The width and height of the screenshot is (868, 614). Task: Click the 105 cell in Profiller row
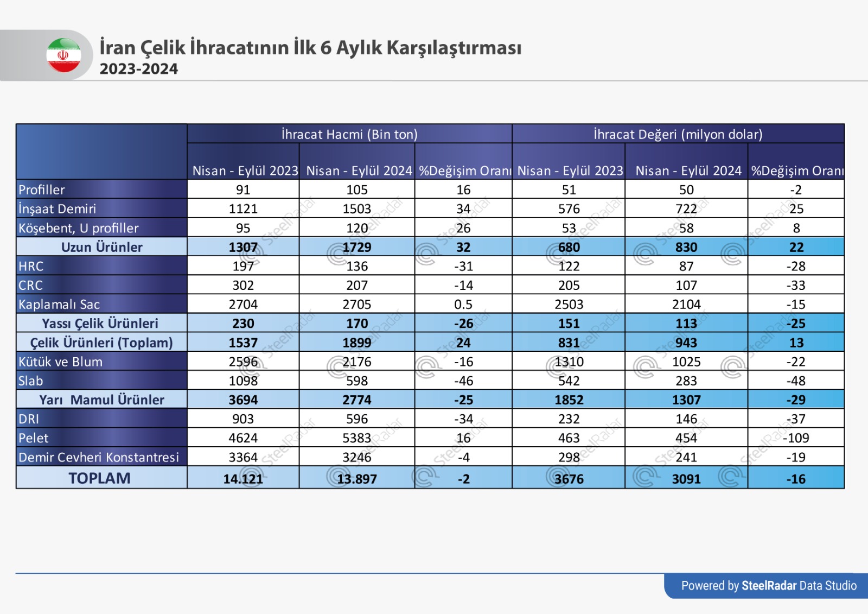(357, 189)
